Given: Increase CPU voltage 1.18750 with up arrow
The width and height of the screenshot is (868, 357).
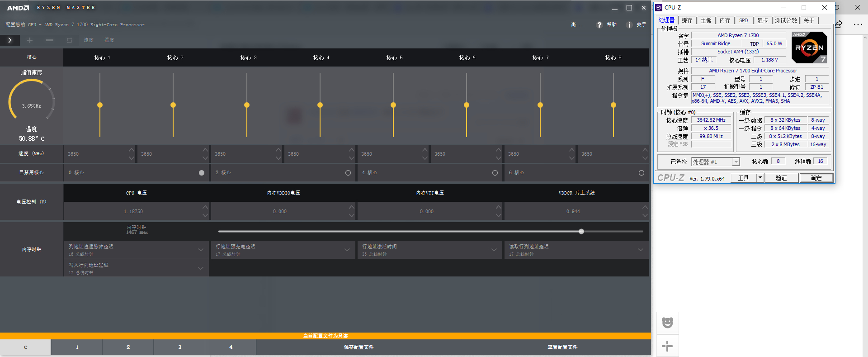Looking at the screenshot, I should pos(205,207).
